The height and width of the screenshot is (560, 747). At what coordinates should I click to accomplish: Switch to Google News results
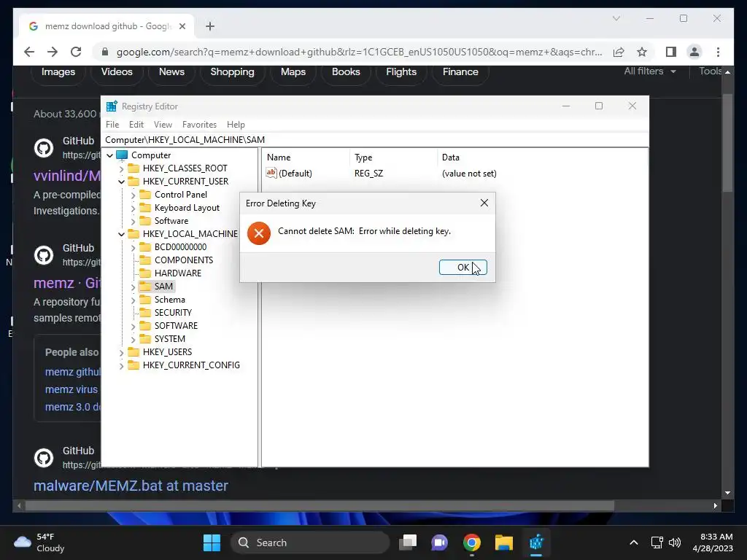pyautogui.click(x=171, y=72)
